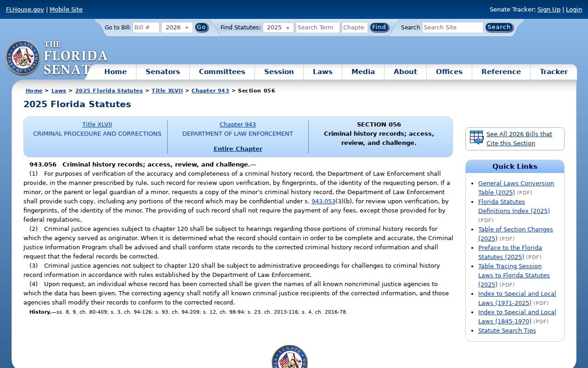Image resolution: width=588 pixels, height=368 pixels.
Task: Click the Login link
Action: click(x=574, y=9)
